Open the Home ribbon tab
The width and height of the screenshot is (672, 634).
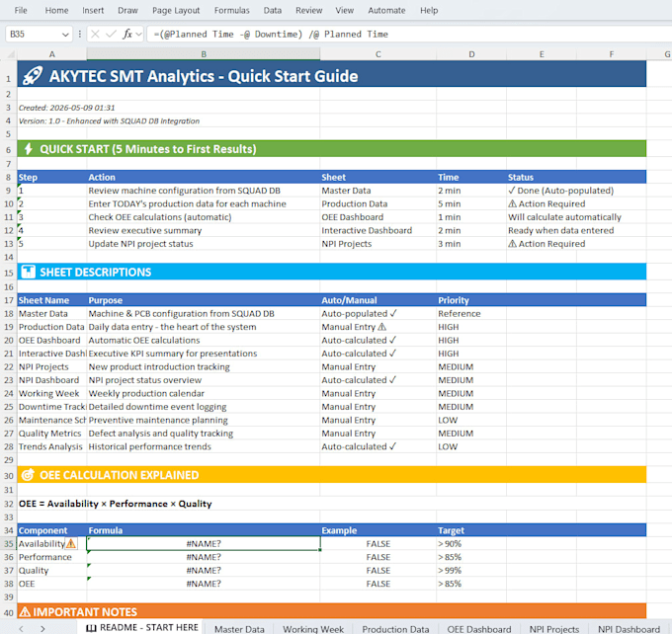point(56,10)
